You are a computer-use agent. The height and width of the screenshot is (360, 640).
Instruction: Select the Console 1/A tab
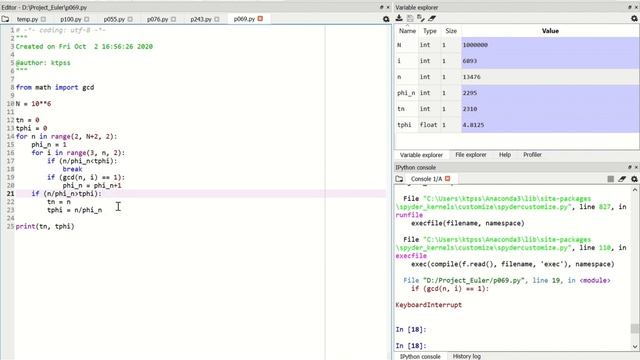[426, 179]
